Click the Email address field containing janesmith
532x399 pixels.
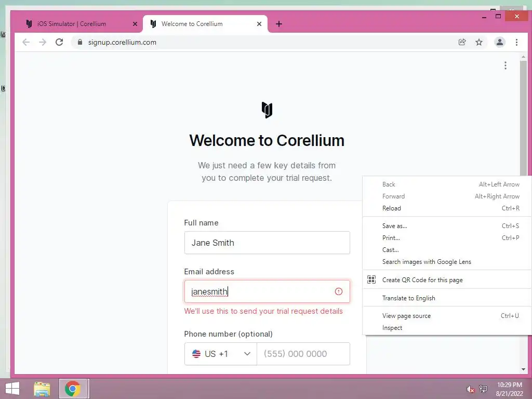click(267, 291)
